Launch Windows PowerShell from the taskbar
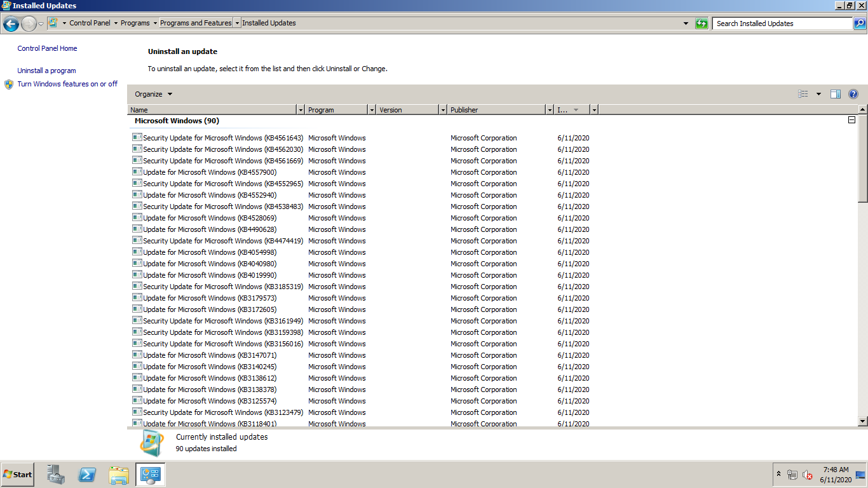The height and width of the screenshot is (488, 868). point(87,475)
